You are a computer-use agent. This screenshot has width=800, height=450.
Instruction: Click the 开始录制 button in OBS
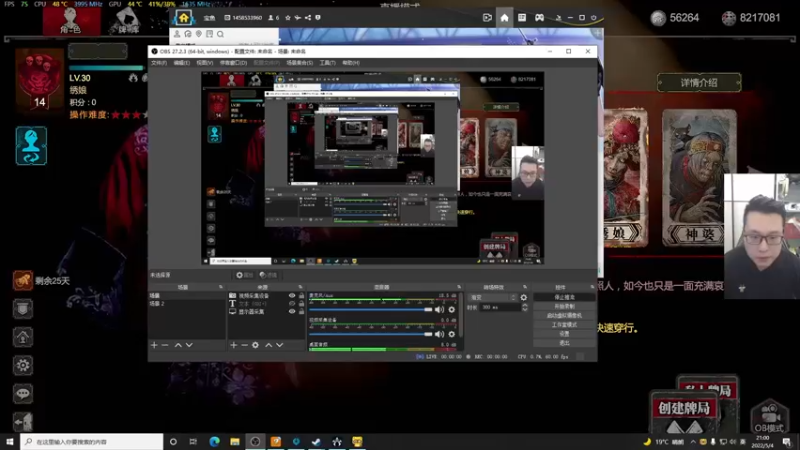pos(564,306)
